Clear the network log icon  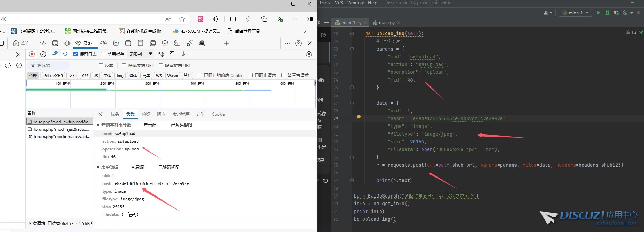click(x=43, y=54)
